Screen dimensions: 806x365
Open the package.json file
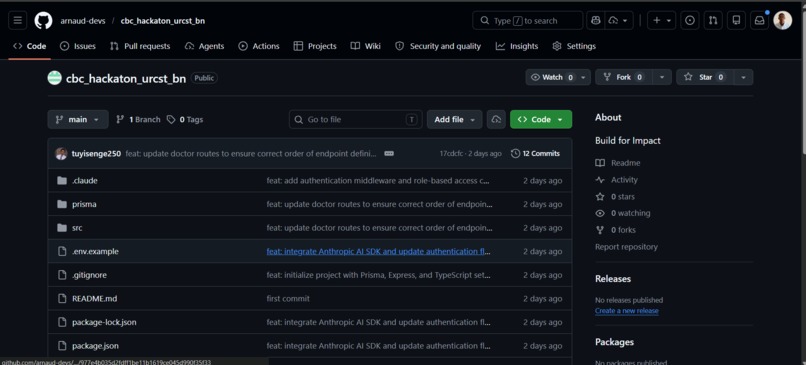tap(95, 345)
